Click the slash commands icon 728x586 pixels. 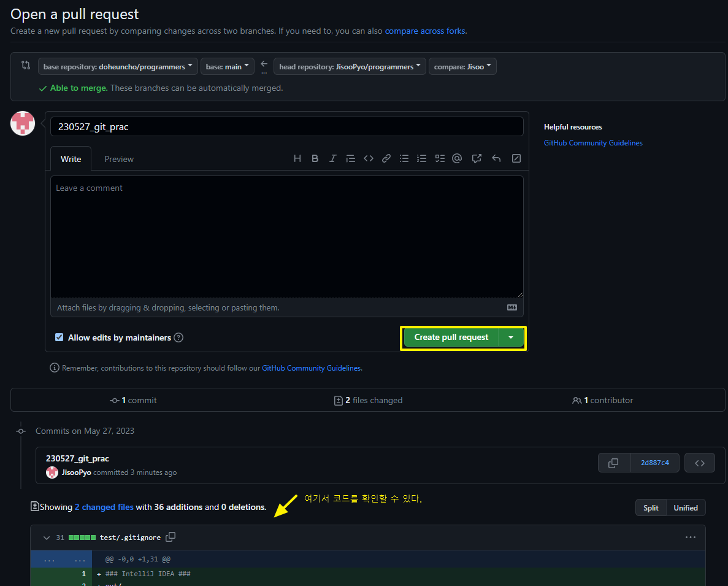click(x=516, y=159)
